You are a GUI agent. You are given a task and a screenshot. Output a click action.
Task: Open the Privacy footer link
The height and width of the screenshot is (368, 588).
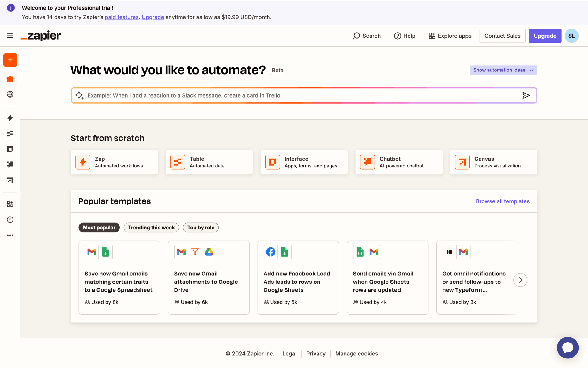point(316,354)
